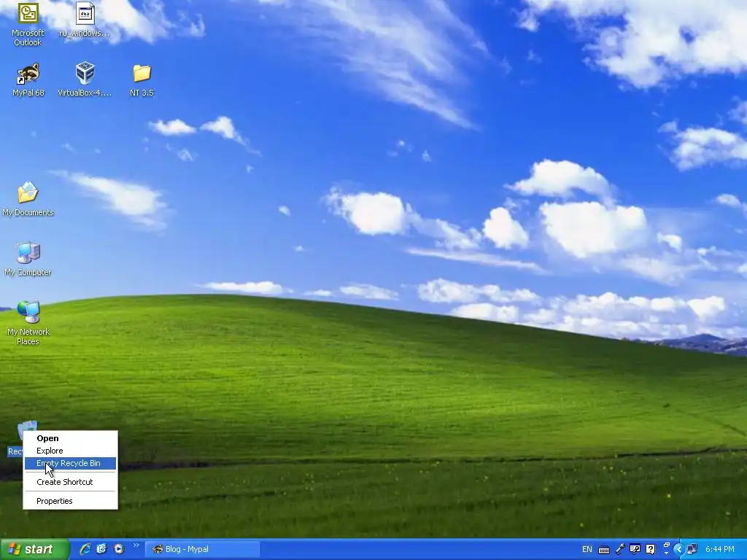Choose Empty Recycle Bin menu entry
Viewport: 747px width, 560px height.
70,463
